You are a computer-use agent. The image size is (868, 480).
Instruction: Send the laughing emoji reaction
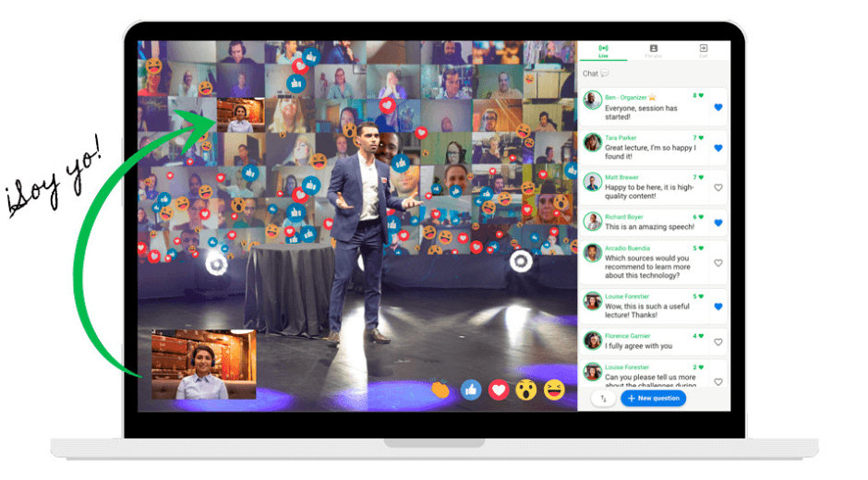(x=554, y=390)
